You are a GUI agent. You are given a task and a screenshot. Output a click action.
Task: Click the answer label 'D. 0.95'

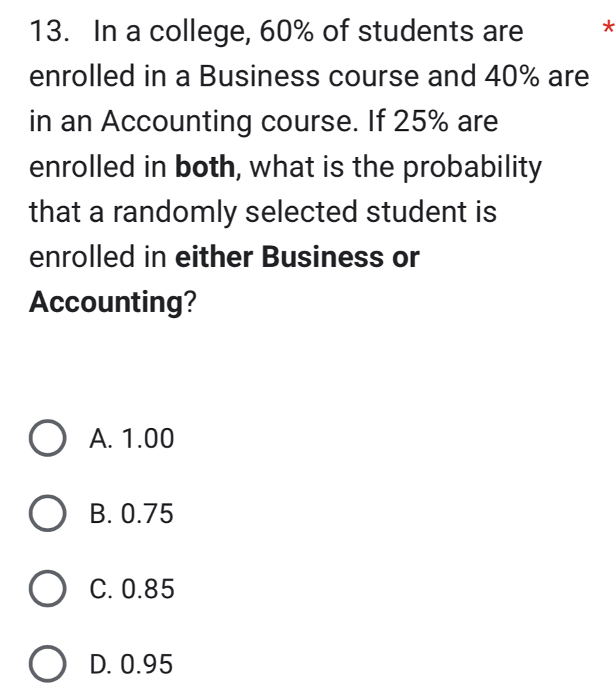coord(134,666)
